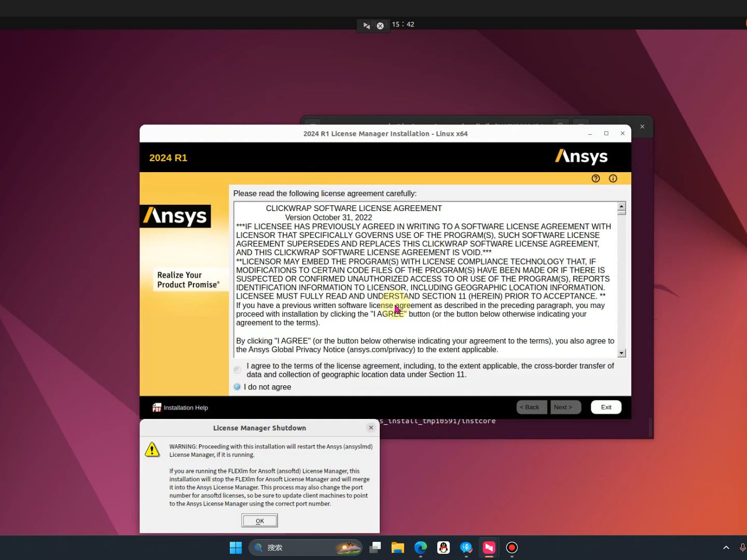Click the license text scrollbar up arrow
The width and height of the screenshot is (747, 560).
(x=621, y=206)
